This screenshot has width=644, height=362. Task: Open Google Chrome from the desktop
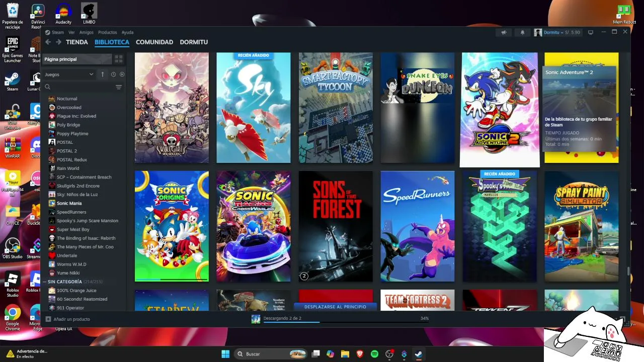(13, 318)
